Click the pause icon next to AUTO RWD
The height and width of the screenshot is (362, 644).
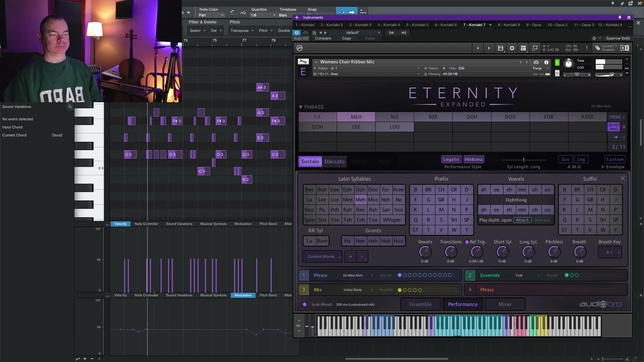pyautogui.click(x=624, y=127)
